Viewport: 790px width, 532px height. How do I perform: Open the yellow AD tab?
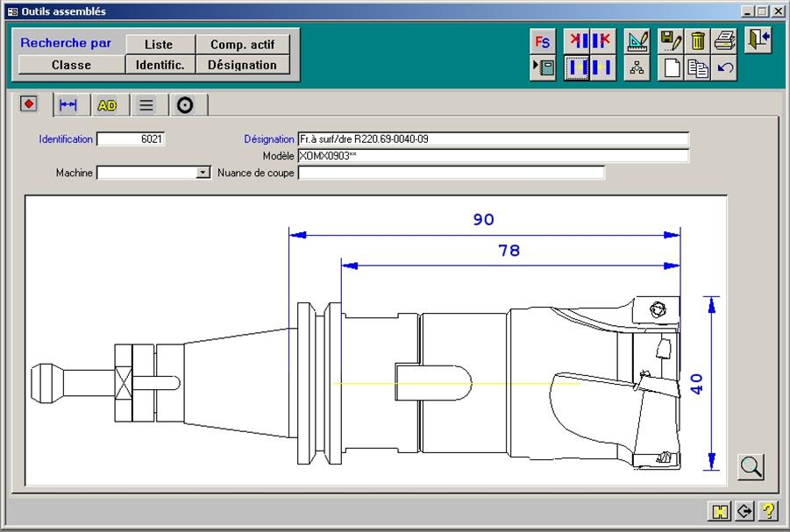(x=107, y=105)
